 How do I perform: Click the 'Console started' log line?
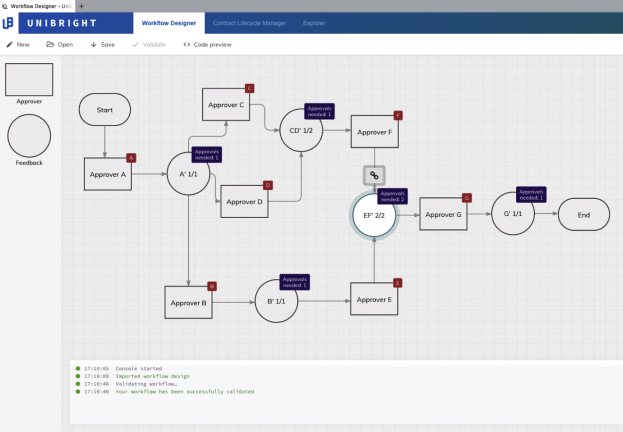pos(139,368)
